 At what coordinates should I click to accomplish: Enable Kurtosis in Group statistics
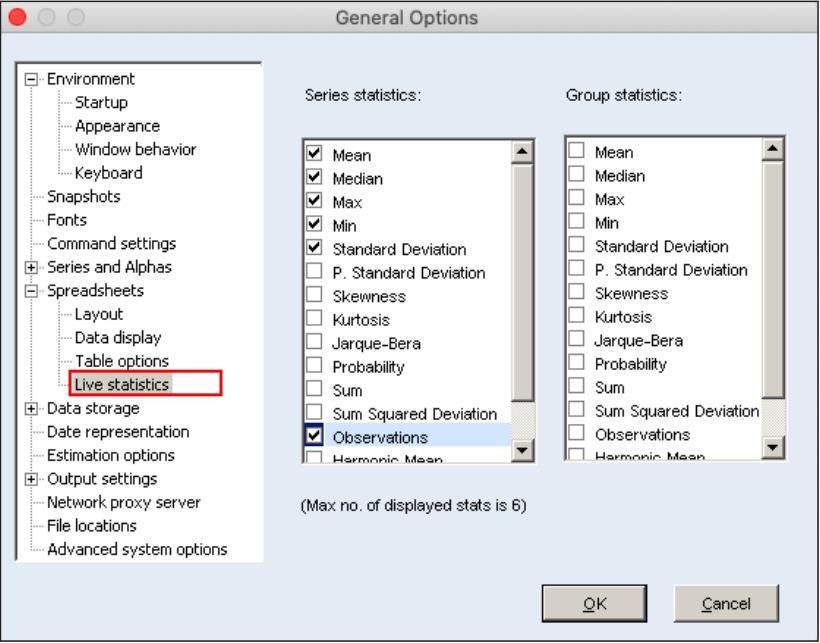pyautogui.click(x=577, y=317)
